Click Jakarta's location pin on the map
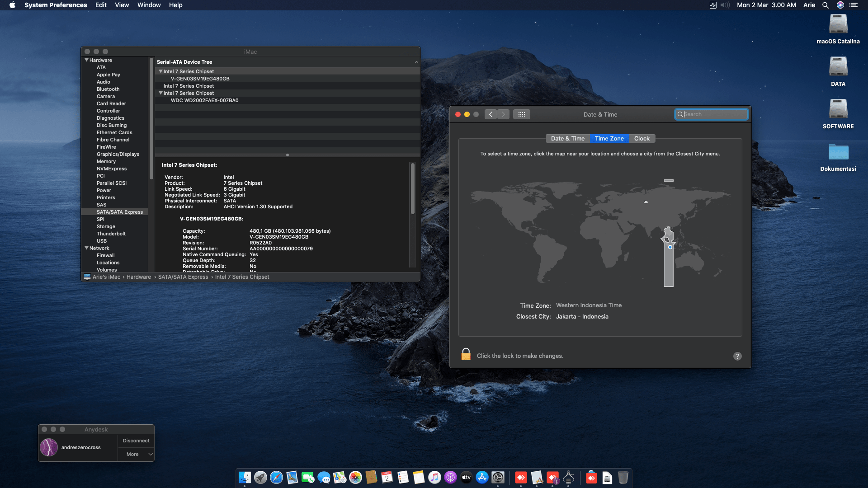This screenshot has height=488, width=868. click(x=670, y=247)
